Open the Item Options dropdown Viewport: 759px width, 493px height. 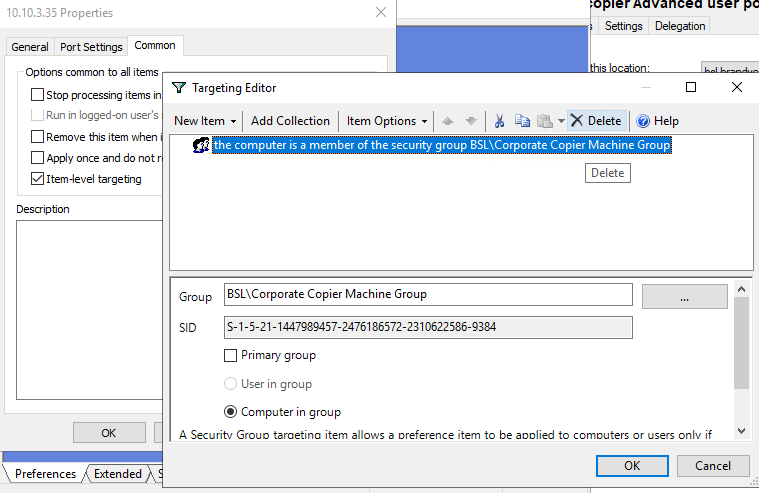[387, 121]
